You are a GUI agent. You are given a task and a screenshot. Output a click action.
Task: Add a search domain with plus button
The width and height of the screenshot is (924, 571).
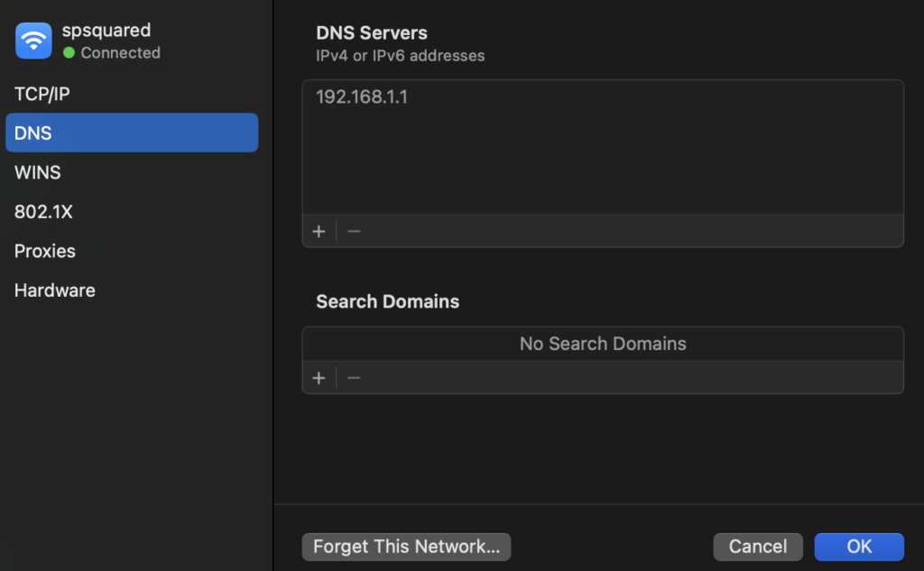point(319,378)
